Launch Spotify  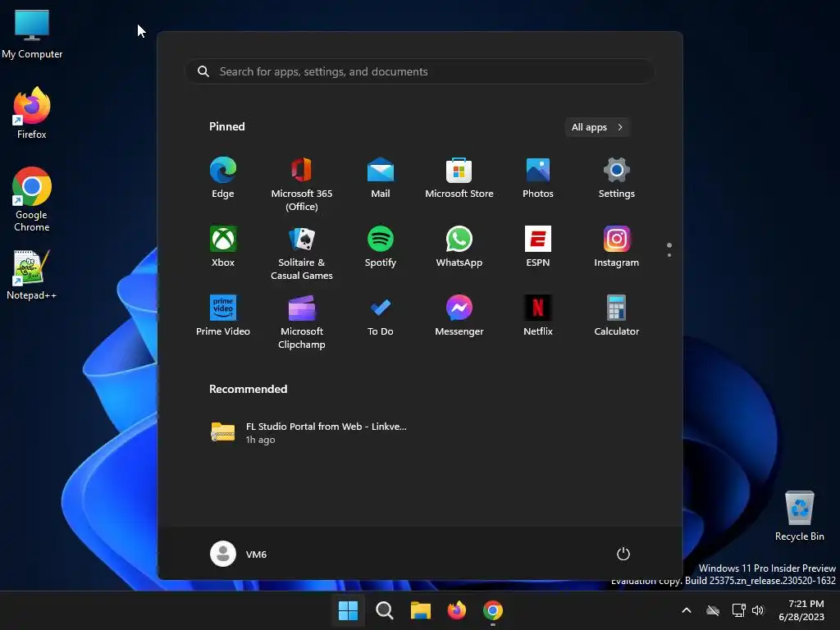tap(381, 247)
